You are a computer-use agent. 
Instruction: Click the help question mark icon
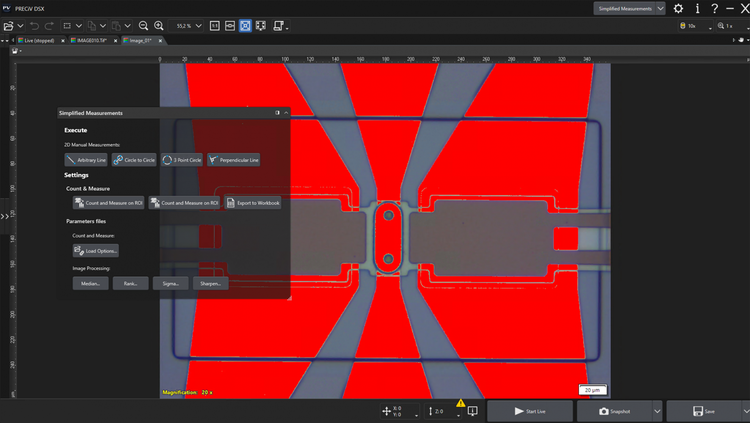point(714,8)
